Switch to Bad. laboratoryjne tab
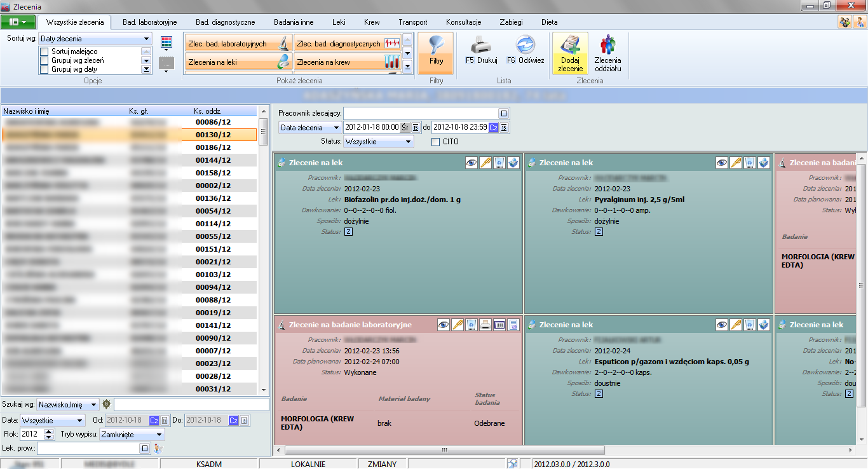This screenshot has height=469, width=868. click(149, 22)
